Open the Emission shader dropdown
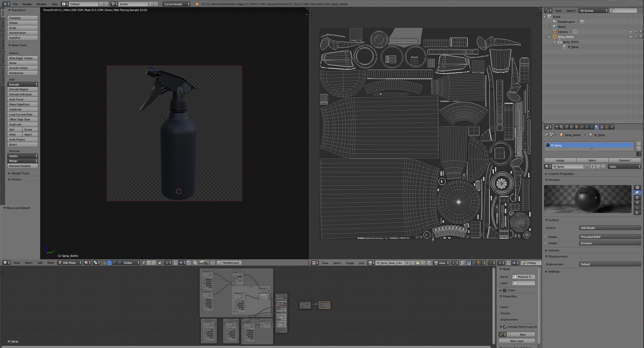This screenshot has width=644, height=348. pos(610,243)
